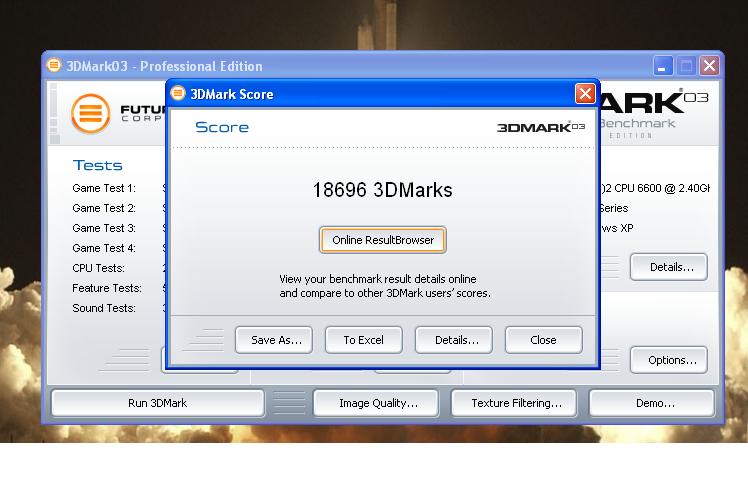748x480 pixels.
Task: Open the Online ResultBrowser
Action: [x=383, y=240]
